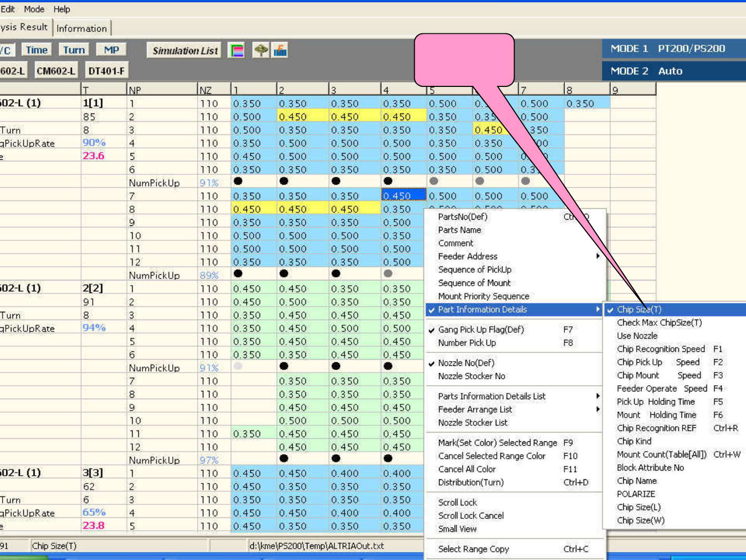This screenshot has height=560, width=746.
Task: Select Chip Recognition Speed from submenu
Action: coord(661,349)
